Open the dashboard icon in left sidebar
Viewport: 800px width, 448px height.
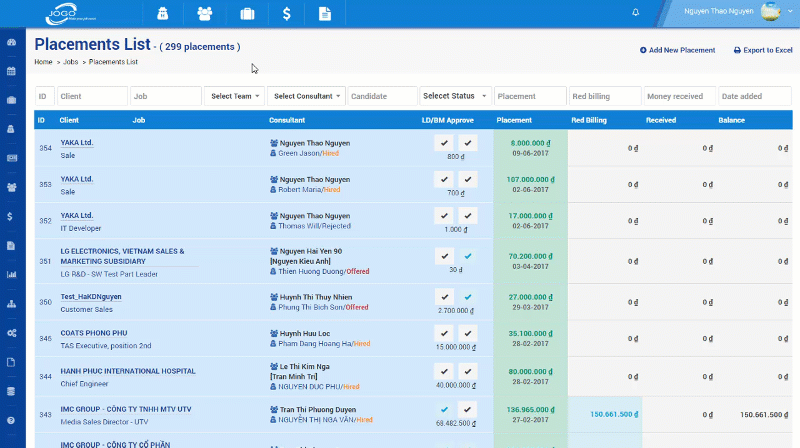click(x=11, y=42)
